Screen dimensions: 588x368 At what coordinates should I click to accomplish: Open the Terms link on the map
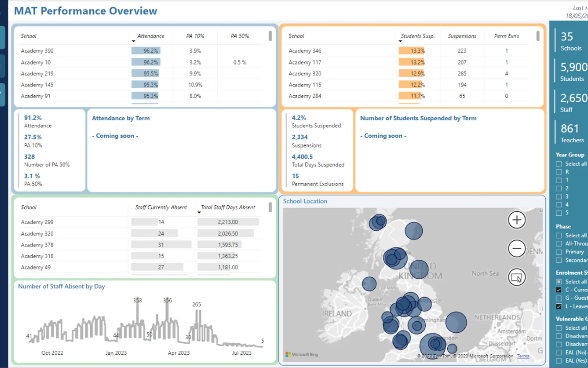tap(523, 356)
